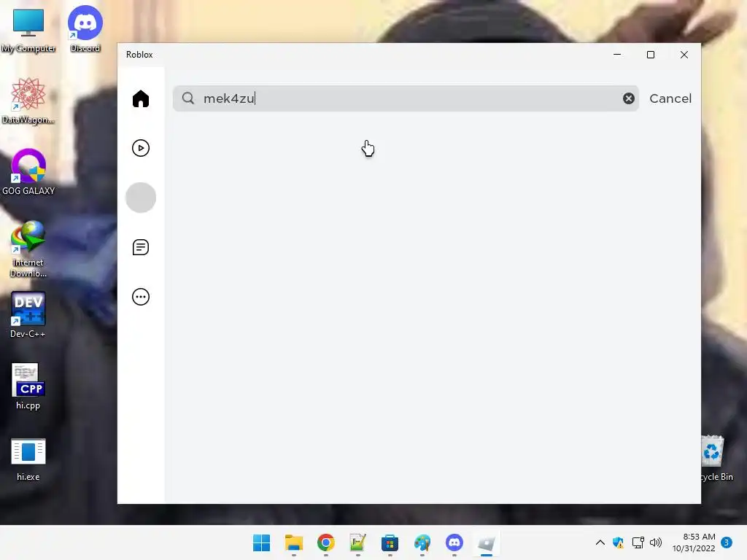Open Microsoft Store from taskbar
Image resolution: width=747 pixels, height=560 pixels.
[390, 542]
